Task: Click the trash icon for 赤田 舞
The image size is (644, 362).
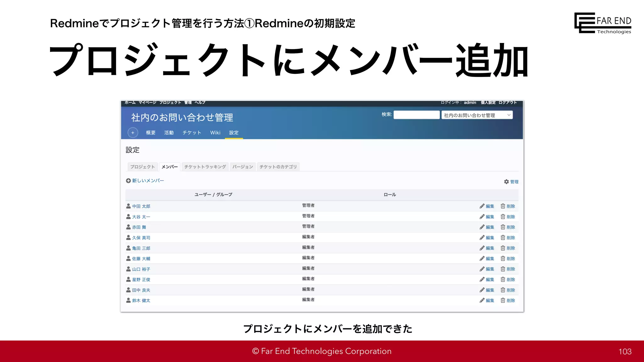Action: coord(503,227)
